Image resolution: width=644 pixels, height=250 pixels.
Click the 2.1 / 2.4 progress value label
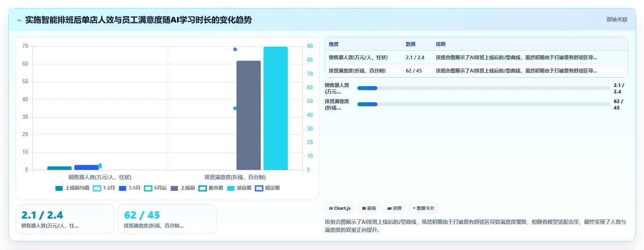(x=619, y=89)
